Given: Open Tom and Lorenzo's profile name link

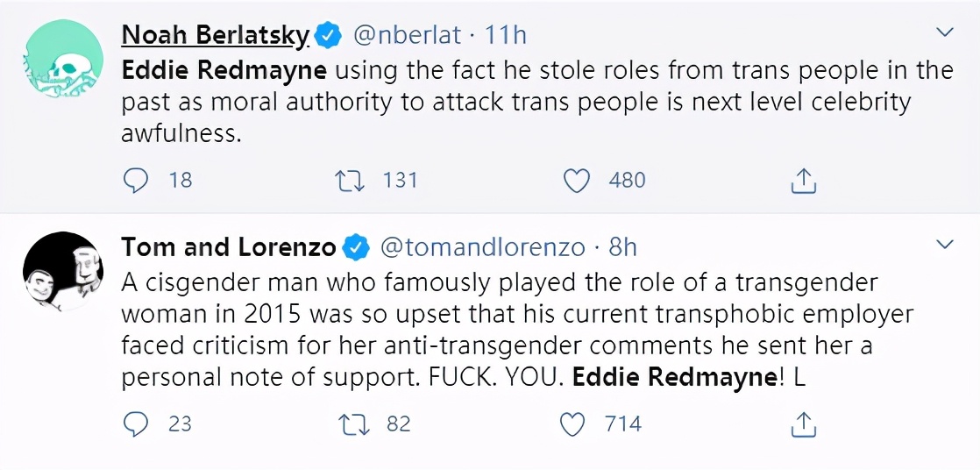Looking at the screenshot, I should (229, 248).
